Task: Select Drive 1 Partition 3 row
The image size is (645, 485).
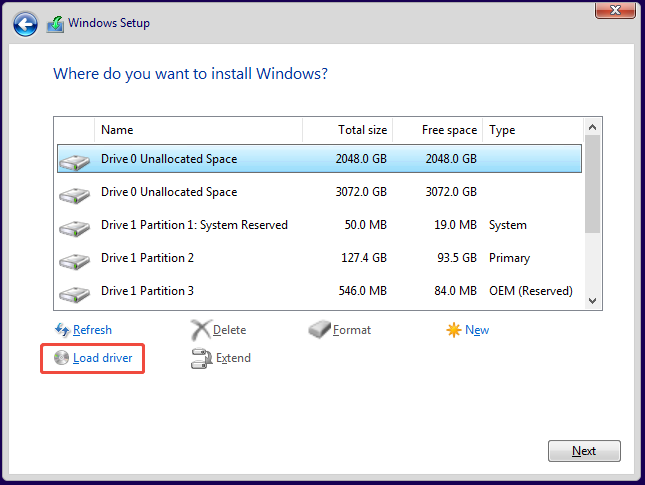Action: coord(319,290)
